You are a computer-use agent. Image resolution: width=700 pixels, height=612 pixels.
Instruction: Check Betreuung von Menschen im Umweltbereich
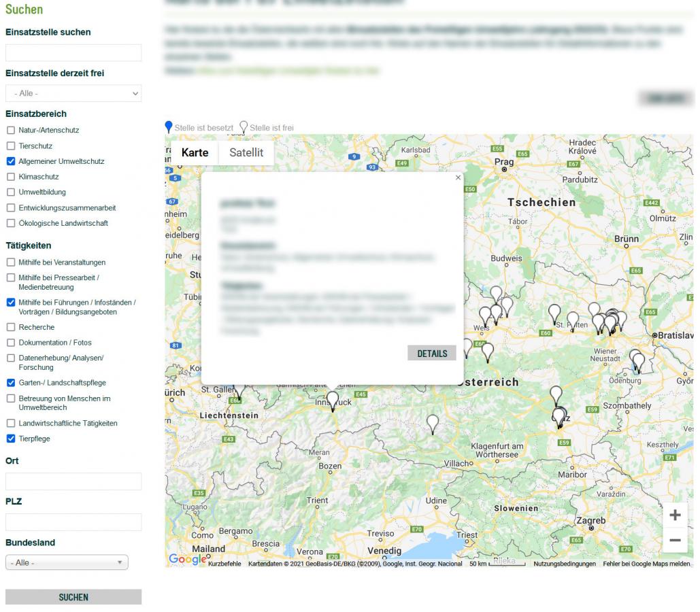(x=11, y=398)
